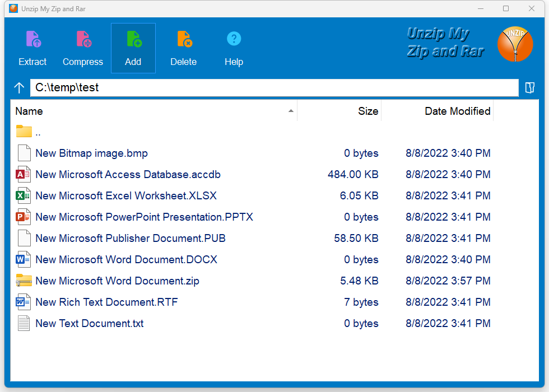
Task: Select the blank icon of New Bitmap image.bmp
Action: tap(24, 153)
